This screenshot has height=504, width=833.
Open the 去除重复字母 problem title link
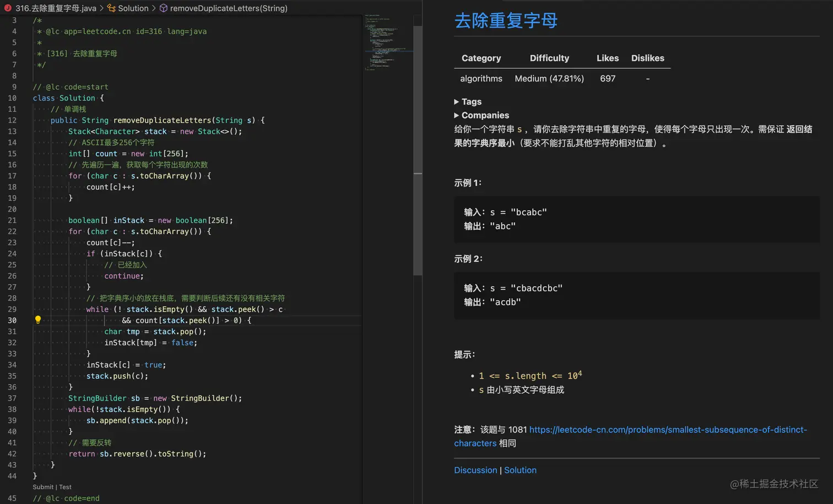(x=506, y=20)
